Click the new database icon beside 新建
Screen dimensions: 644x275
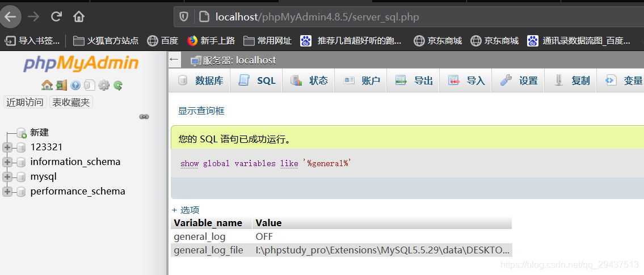pyautogui.click(x=22, y=133)
